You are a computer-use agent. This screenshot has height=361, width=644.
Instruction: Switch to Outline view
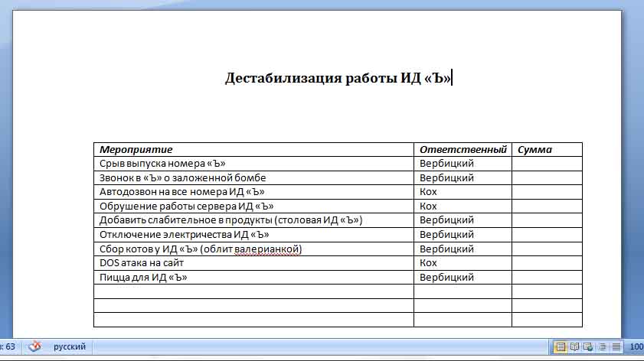(x=603, y=347)
